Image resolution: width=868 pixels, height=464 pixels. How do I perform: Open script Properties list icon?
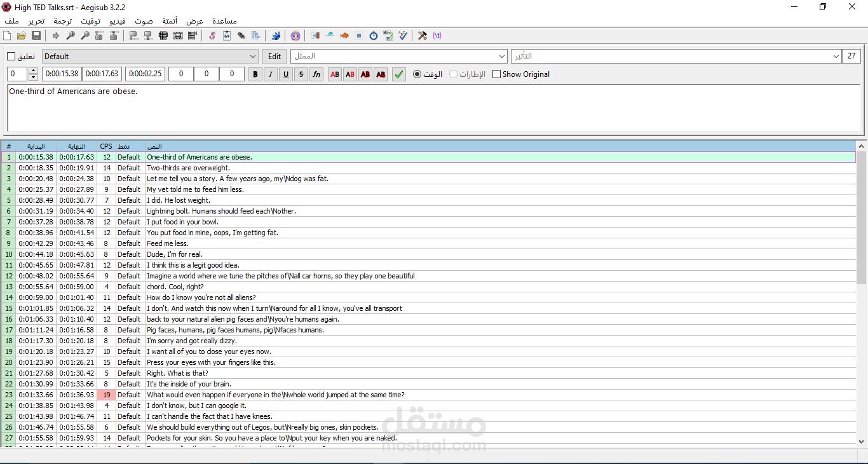[227, 36]
